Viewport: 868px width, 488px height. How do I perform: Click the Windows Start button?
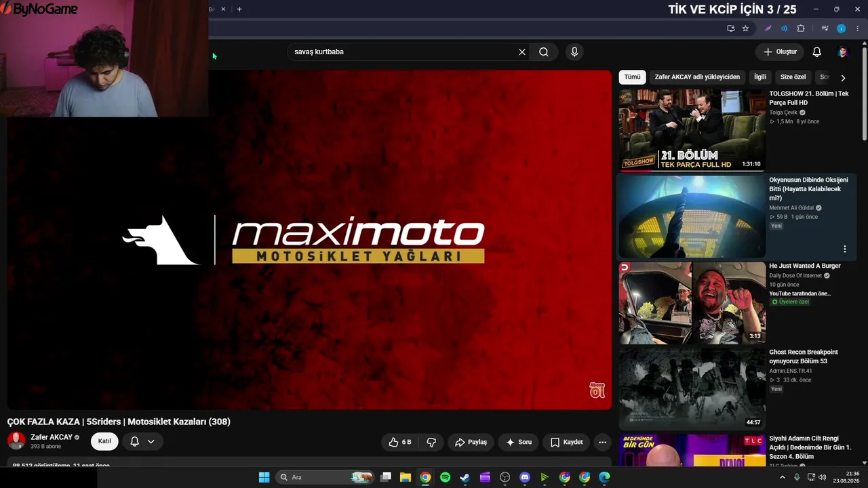264,477
